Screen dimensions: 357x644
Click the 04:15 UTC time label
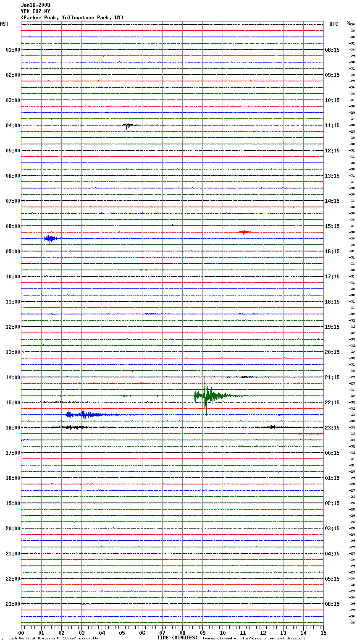pos(332,554)
